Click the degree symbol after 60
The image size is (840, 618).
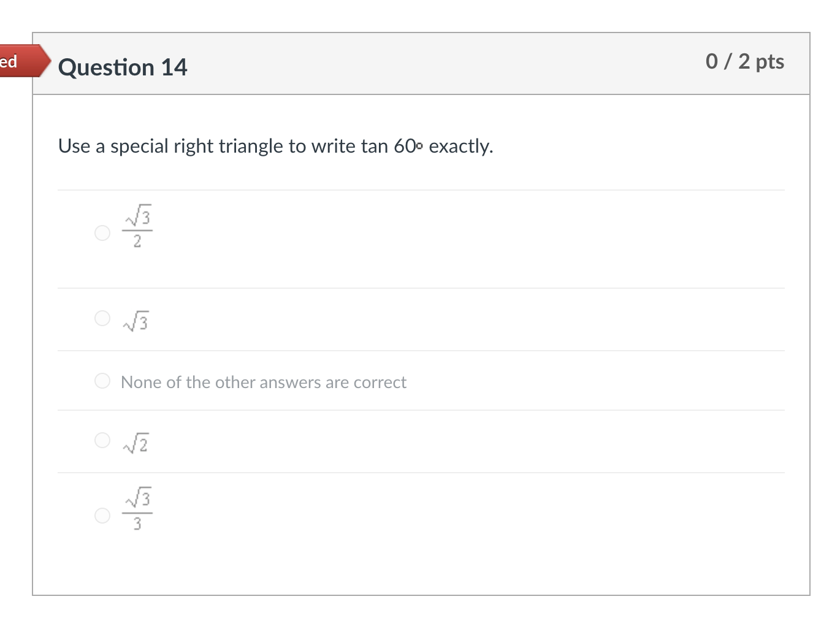(x=419, y=145)
